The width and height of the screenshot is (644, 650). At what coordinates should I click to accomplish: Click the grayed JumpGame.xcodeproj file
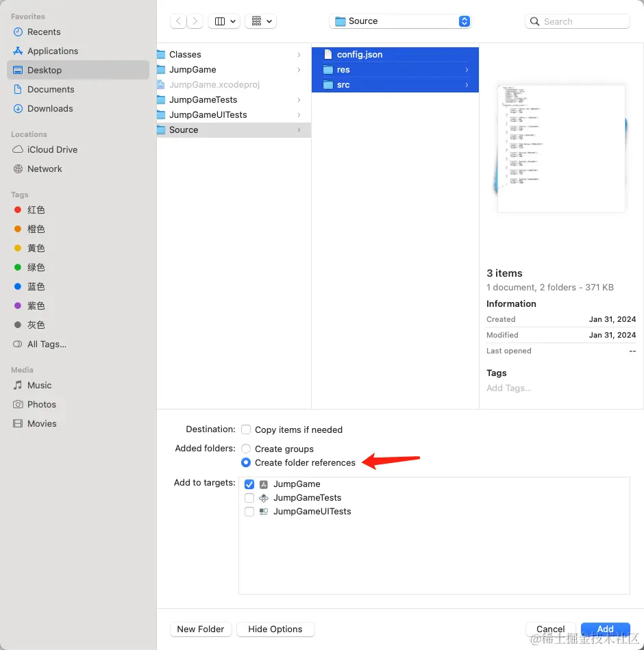[234, 85]
